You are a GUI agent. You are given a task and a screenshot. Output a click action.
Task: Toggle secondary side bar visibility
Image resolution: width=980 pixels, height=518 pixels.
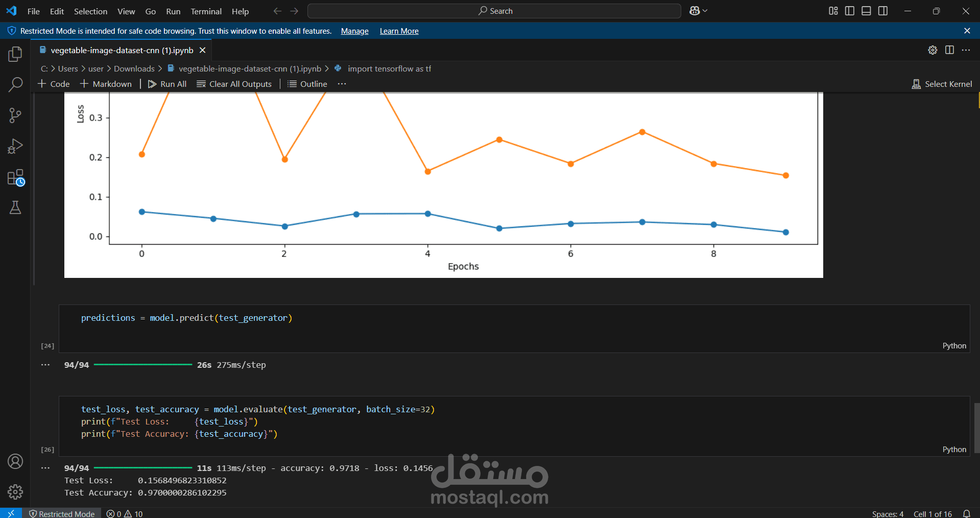pos(883,11)
